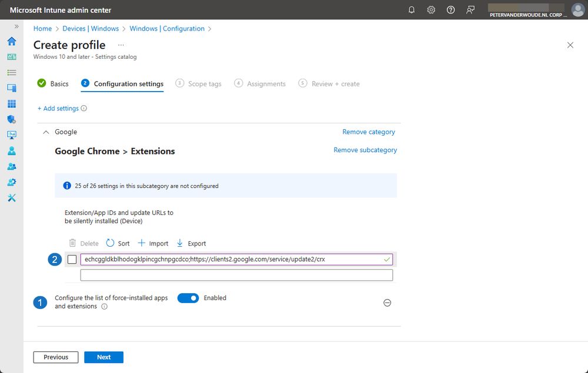Click the Delete list toolbar button
Image resolution: width=588 pixels, height=373 pixels.
[84, 243]
